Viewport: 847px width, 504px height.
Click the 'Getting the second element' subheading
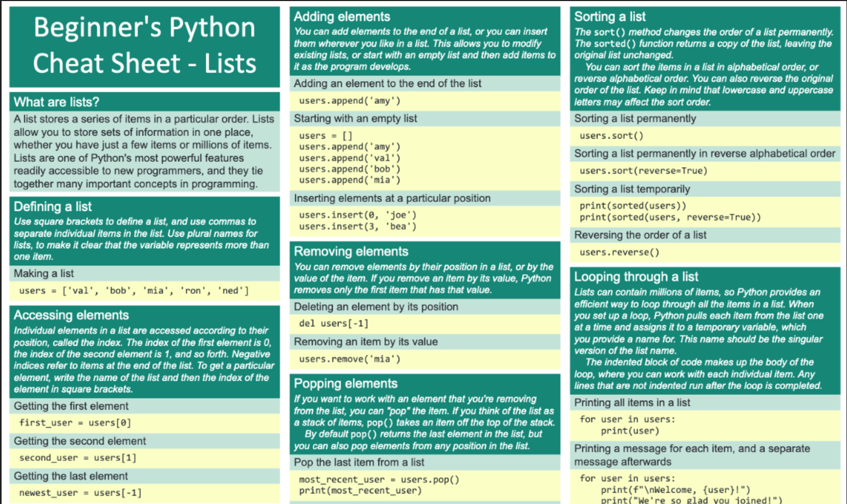click(80, 441)
